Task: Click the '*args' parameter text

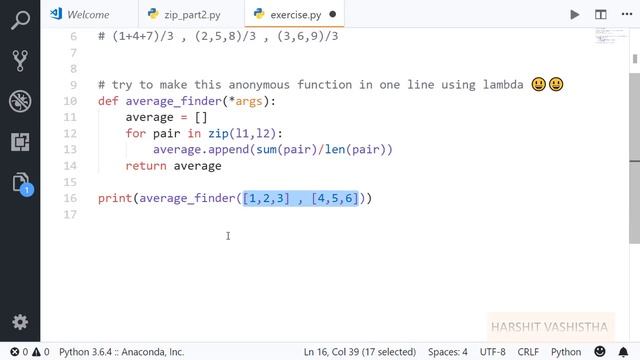Action: pos(245,101)
